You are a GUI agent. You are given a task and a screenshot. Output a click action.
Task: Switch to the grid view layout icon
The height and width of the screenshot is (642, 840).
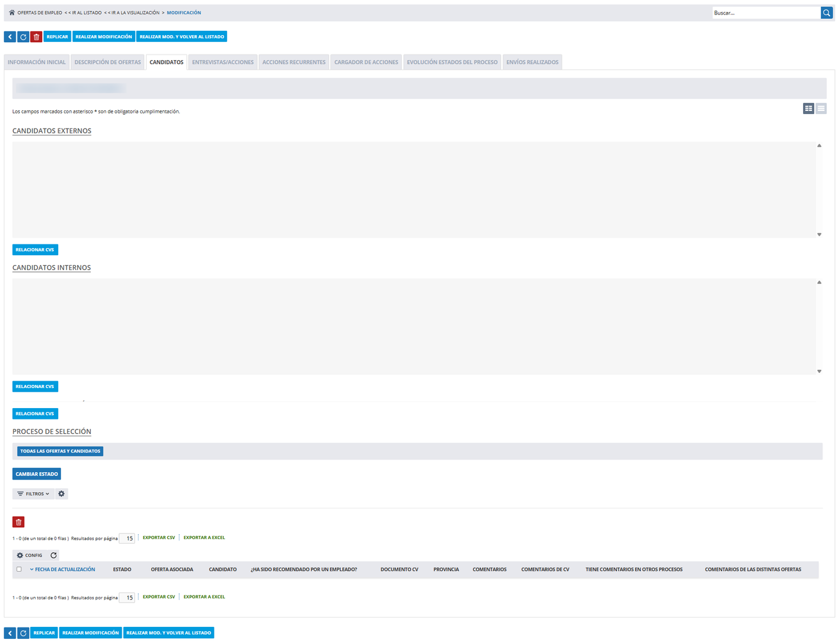click(809, 108)
